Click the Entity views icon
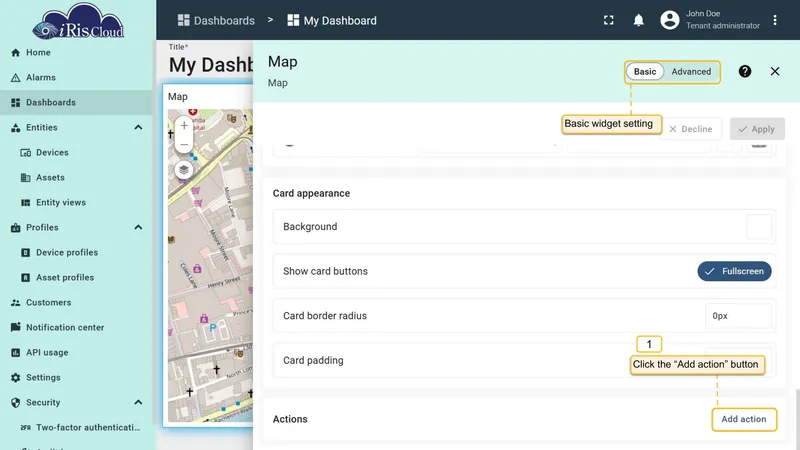 point(26,203)
